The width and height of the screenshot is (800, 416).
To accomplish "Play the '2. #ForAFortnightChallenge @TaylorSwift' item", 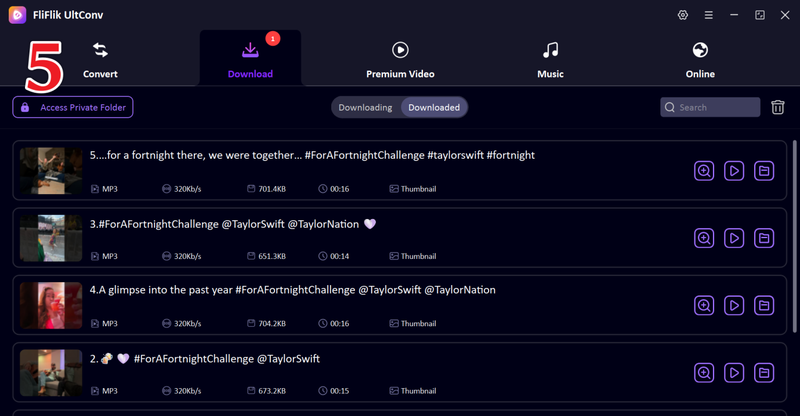I will click(734, 372).
